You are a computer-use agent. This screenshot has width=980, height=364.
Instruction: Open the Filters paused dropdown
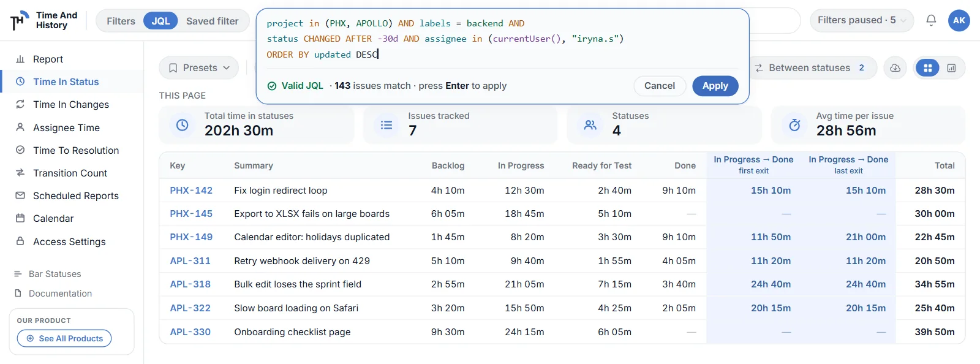(x=862, y=20)
